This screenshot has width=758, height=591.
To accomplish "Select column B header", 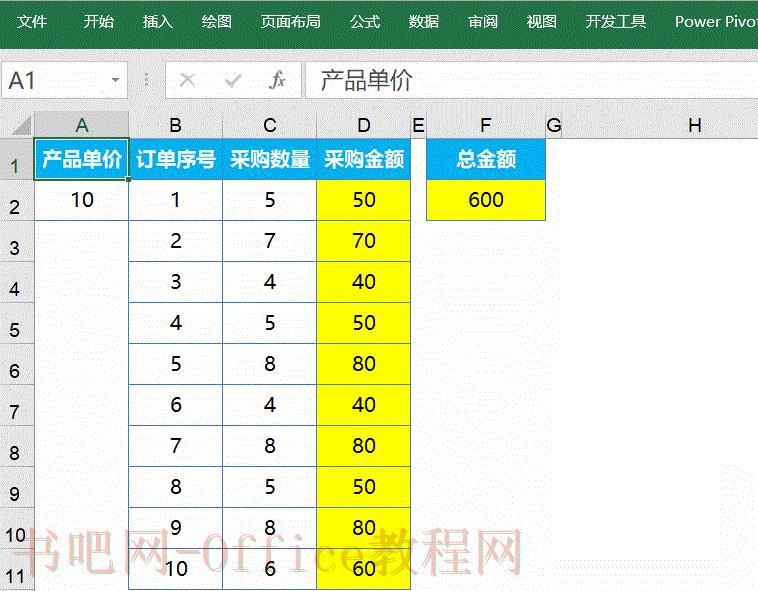I will pos(175,125).
